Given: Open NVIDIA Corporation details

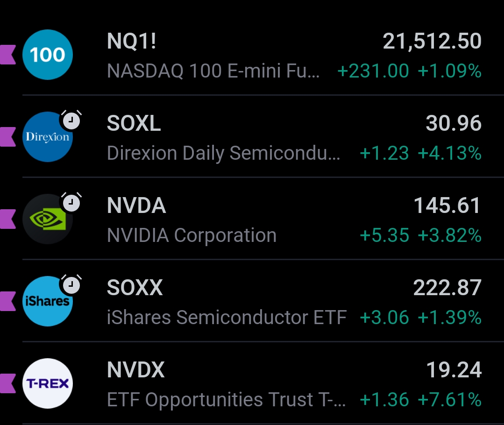Looking at the screenshot, I should [x=192, y=235].
